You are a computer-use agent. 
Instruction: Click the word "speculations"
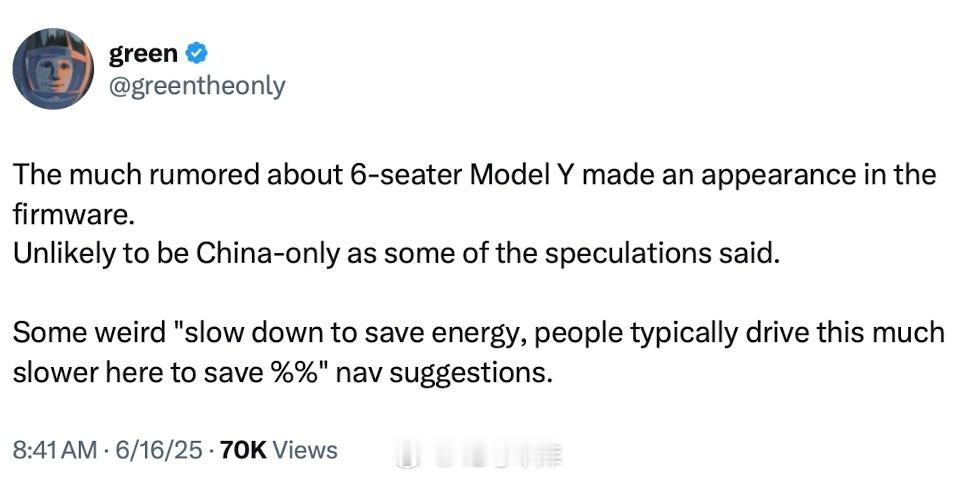(621, 253)
